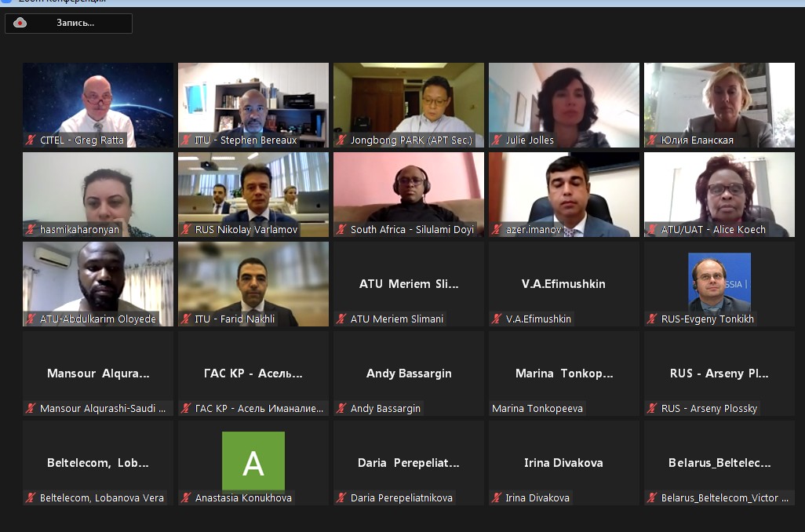
Task: Click muted mic icon for ITU - Stephen Bereaux
Action: 186,140
